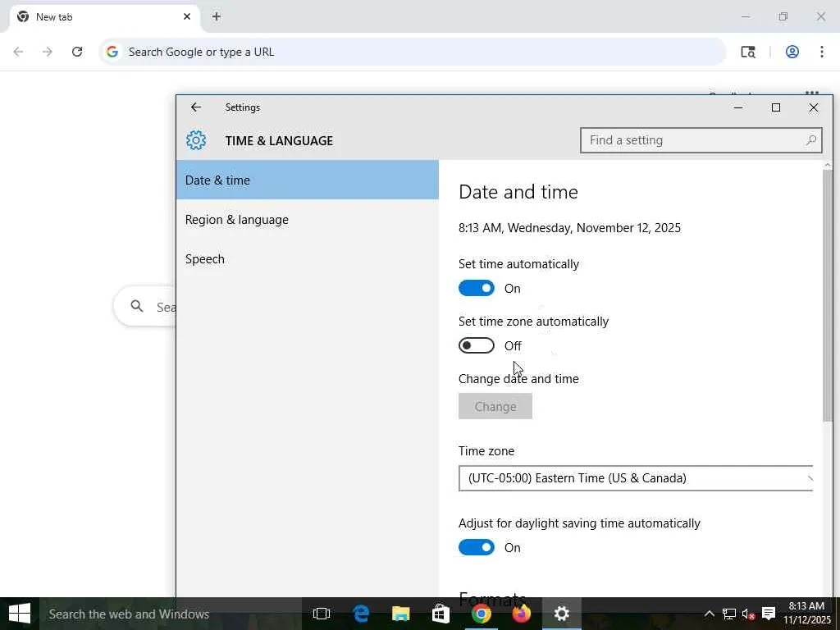Open the Chrome profile avatar

point(792,52)
